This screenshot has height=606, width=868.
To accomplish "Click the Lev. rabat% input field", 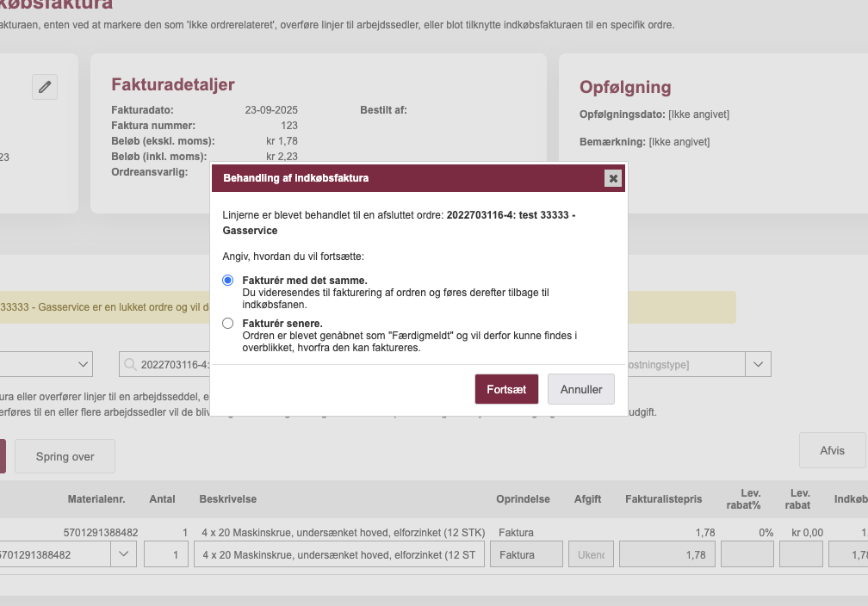I will click(746, 555).
